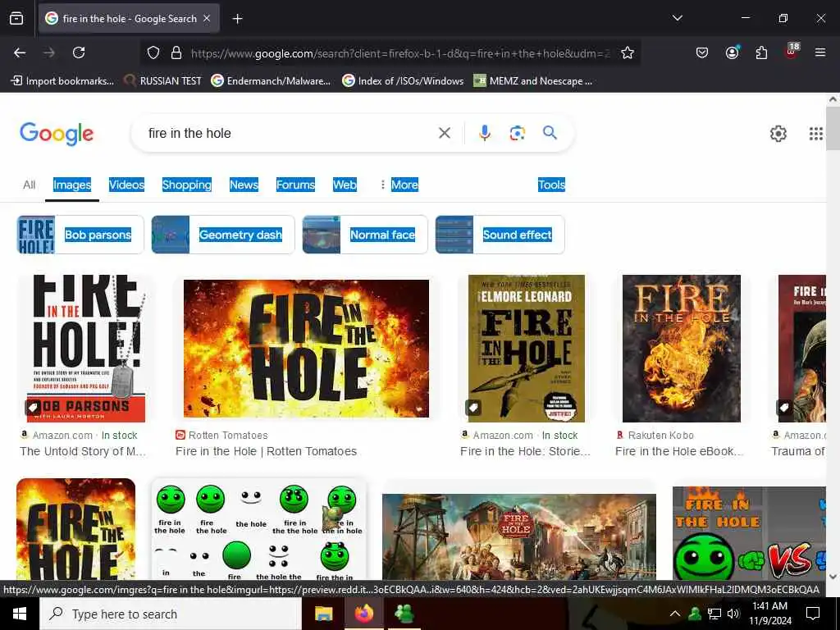The width and height of the screenshot is (840, 630).
Task: Open the Pocket save icon
Action: point(702,52)
